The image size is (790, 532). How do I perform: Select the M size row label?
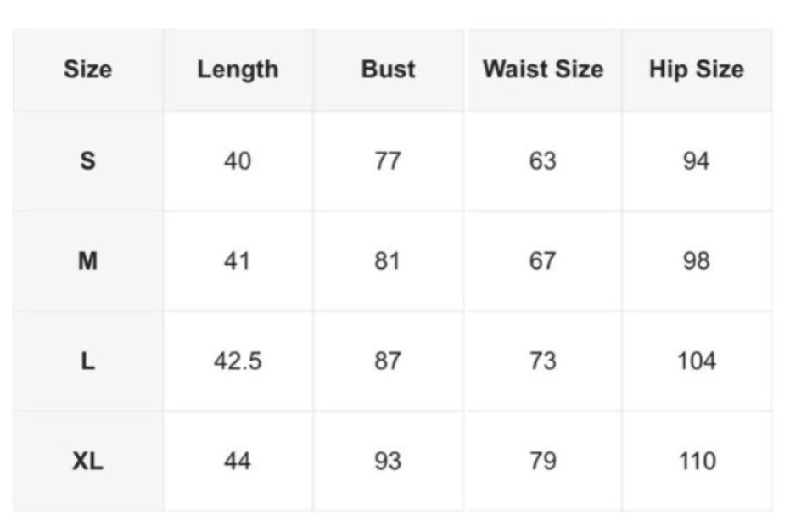[87, 261]
